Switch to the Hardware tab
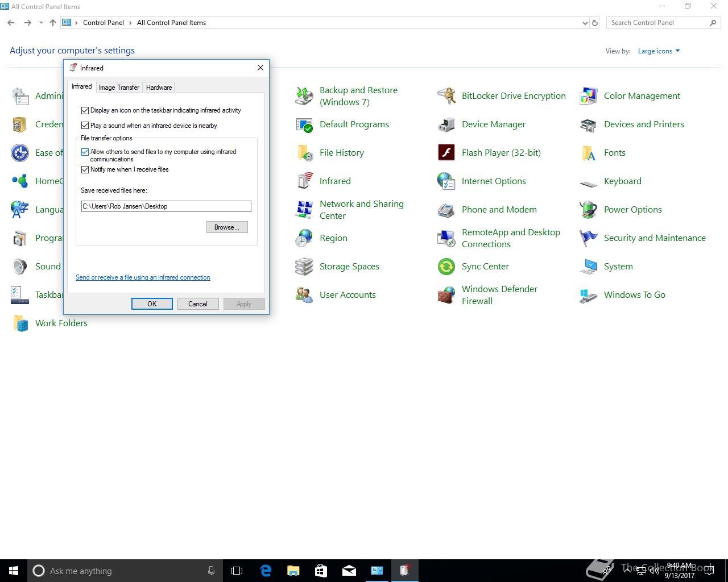 [x=159, y=88]
